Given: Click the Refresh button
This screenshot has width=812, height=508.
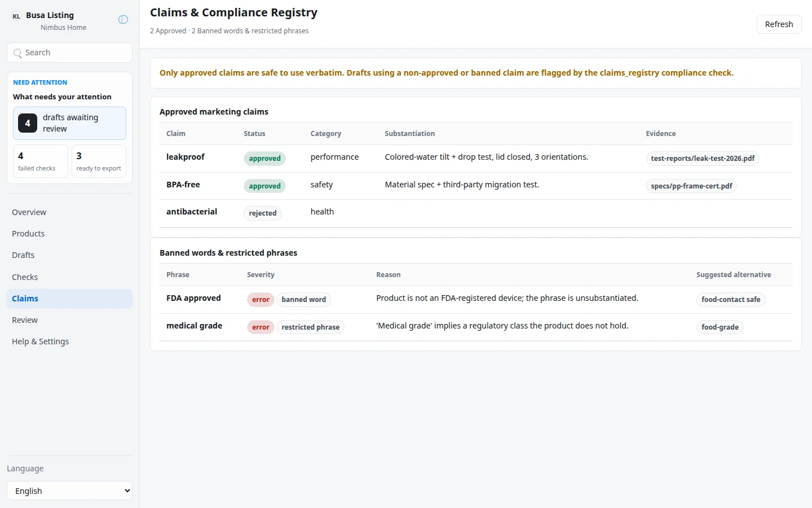Looking at the screenshot, I should [779, 24].
